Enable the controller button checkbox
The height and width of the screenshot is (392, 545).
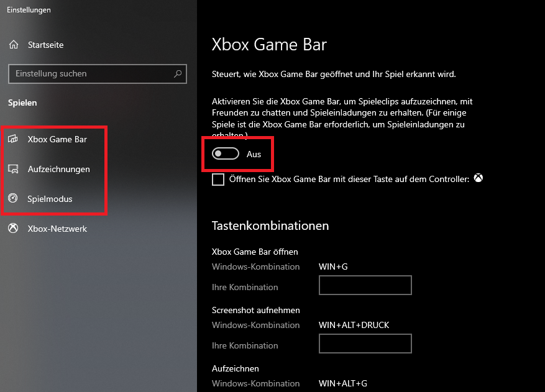click(218, 180)
